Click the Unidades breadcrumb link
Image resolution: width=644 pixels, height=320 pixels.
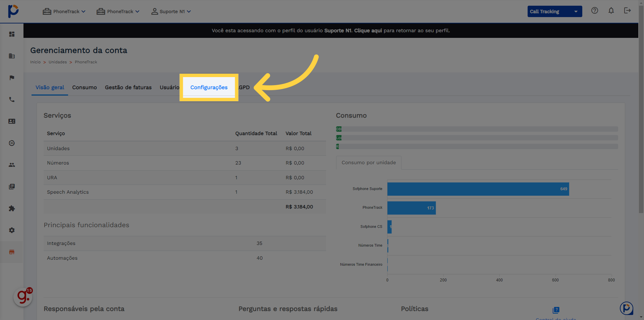click(x=58, y=62)
